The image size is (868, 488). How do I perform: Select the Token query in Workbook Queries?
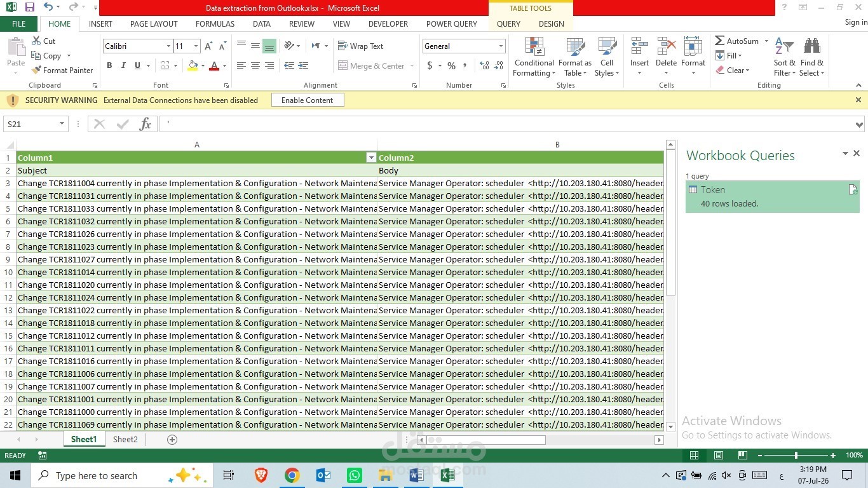click(773, 196)
